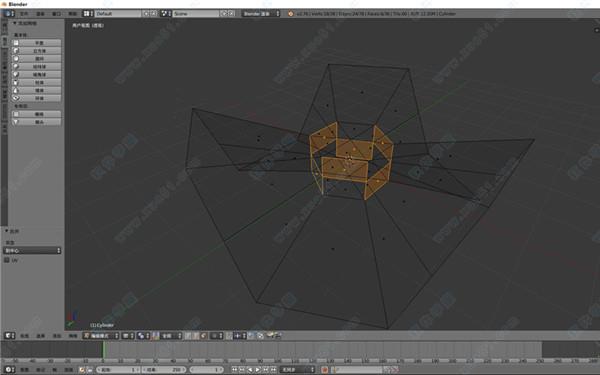Open the 文件 (File) menu
600x375 pixels.
click(x=24, y=13)
